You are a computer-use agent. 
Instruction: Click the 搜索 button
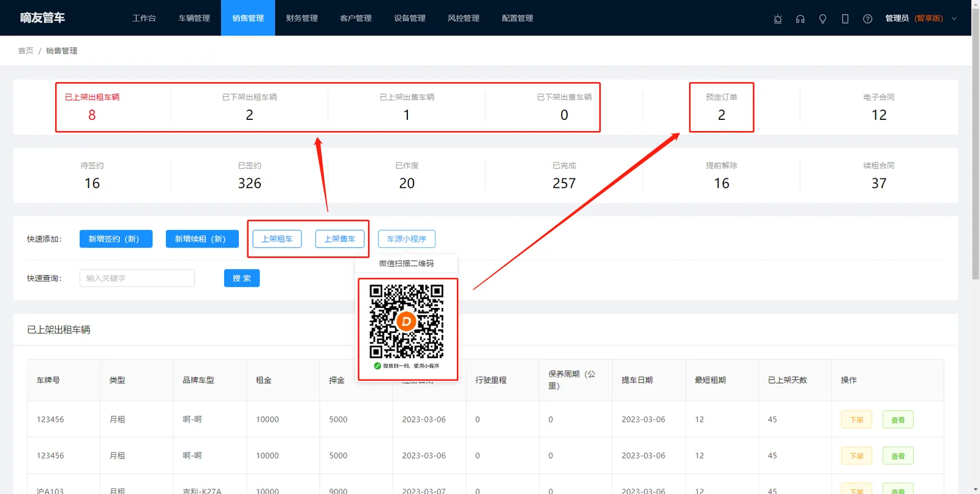pyautogui.click(x=242, y=278)
